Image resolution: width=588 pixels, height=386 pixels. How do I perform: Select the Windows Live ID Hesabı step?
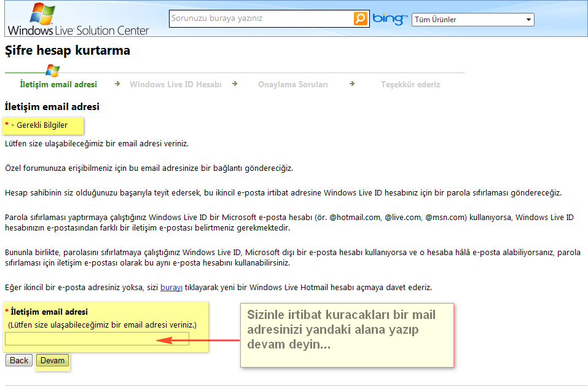[175, 84]
